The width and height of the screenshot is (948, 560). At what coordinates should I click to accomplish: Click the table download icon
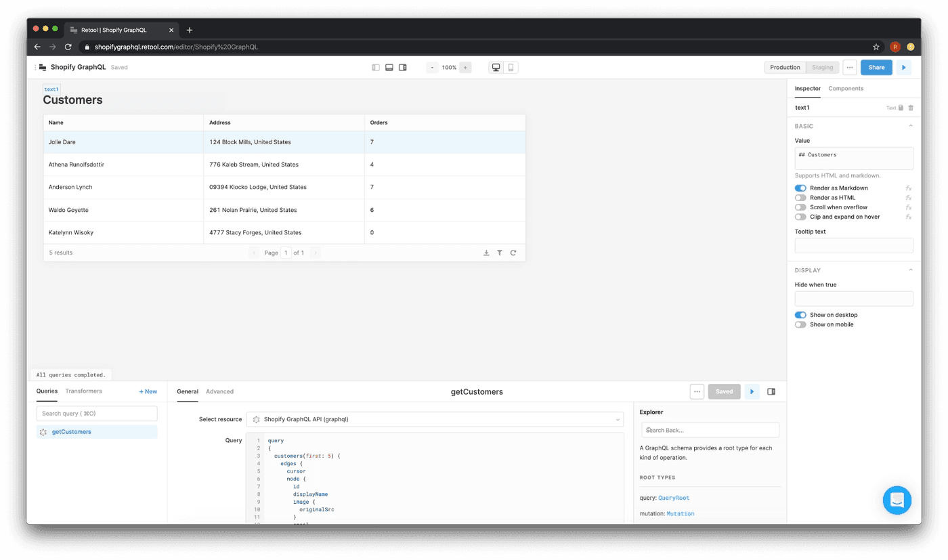click(486, 253)
